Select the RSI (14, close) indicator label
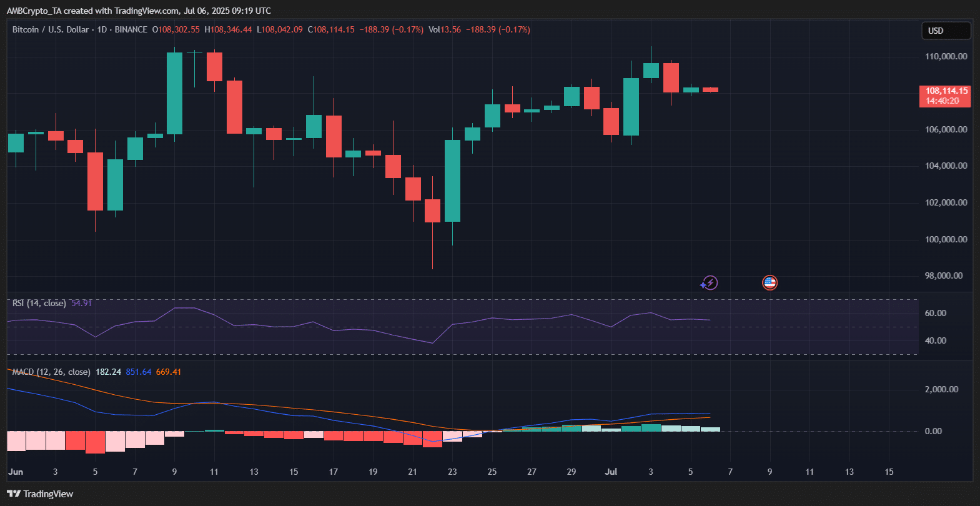Viewport: 980px width, 506px height. (39, 303)
